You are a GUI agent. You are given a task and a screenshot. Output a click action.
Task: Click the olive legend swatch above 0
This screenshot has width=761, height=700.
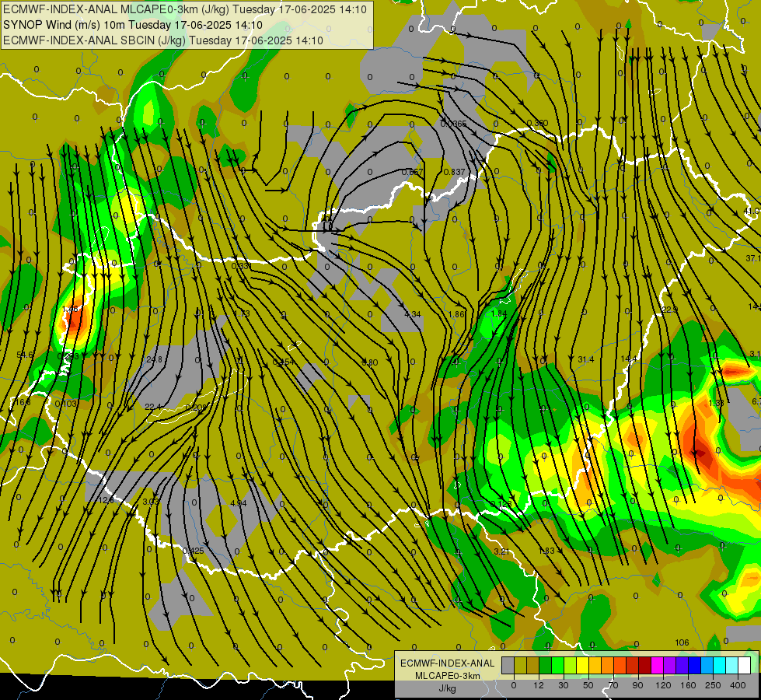point(520,665)
